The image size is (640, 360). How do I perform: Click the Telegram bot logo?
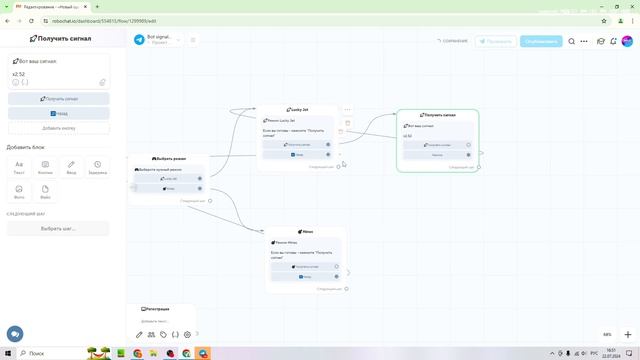coord(139,40)
